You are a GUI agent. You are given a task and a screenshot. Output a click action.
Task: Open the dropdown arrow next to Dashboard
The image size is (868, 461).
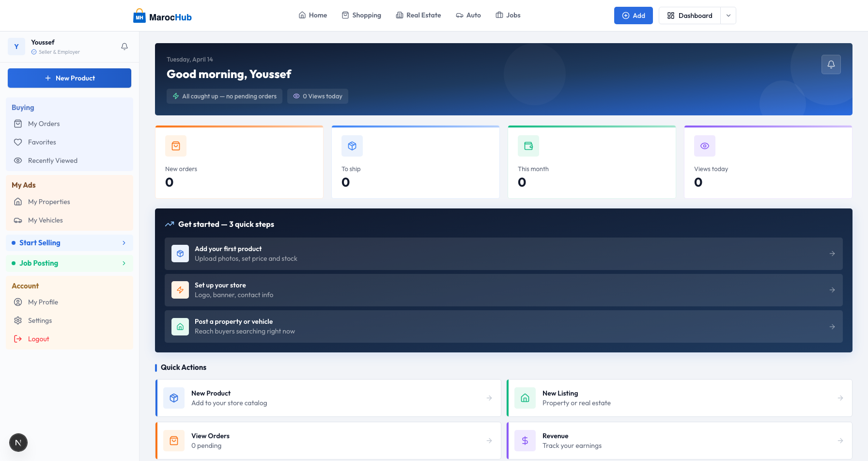[x=728, y=16]
